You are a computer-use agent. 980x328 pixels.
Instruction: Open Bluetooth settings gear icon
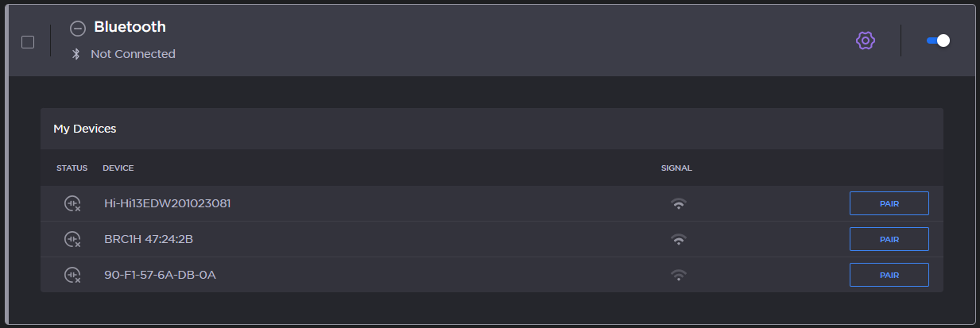coord(865,41)
